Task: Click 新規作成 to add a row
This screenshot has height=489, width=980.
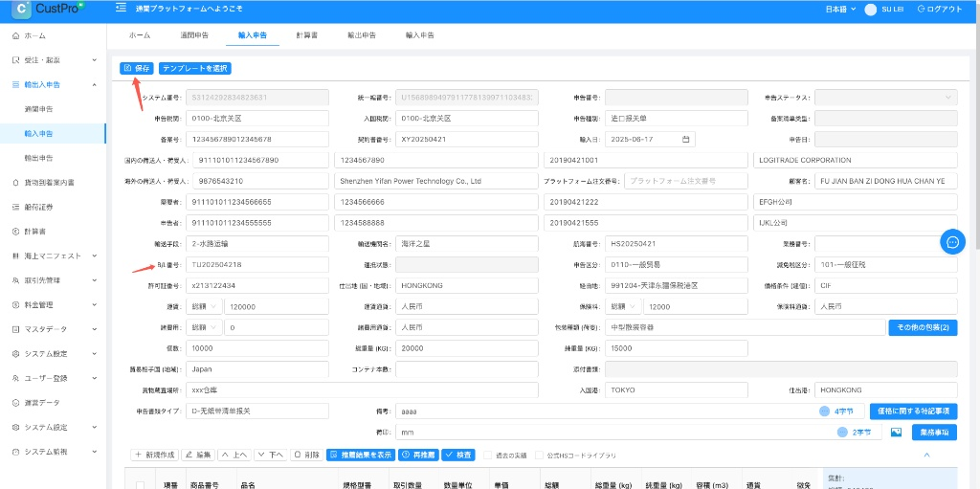Action: pos(154,455)
